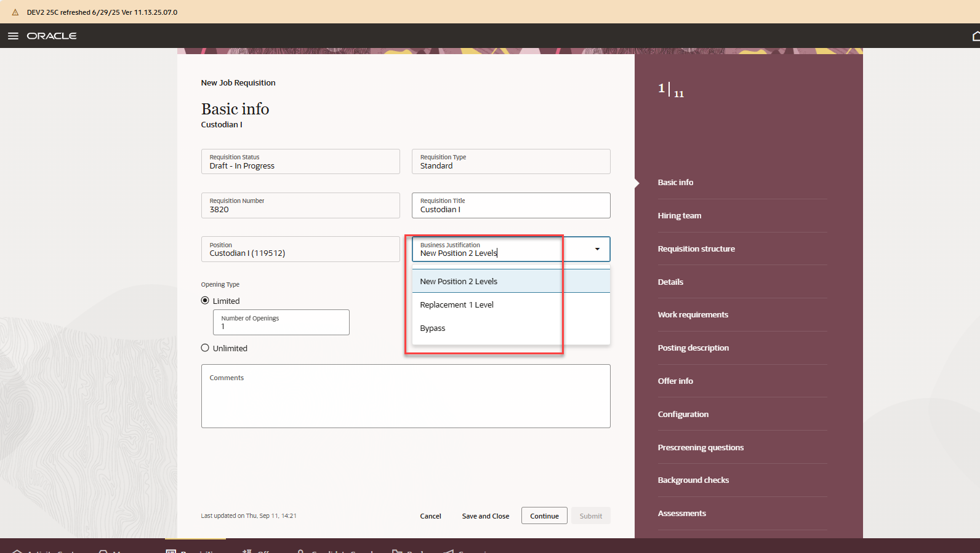Click the New Job Requisition label
The width and height of the screenshot is (980, 553).
point(238,82)
